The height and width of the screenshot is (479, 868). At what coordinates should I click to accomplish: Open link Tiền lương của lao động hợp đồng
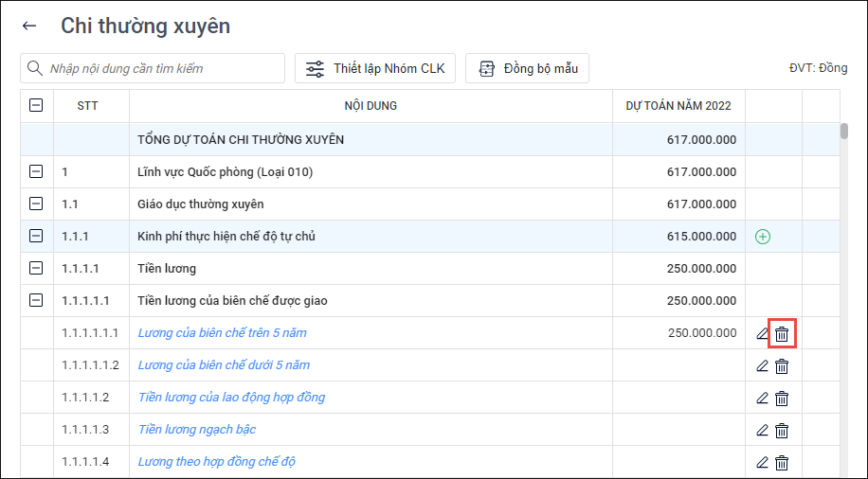pos(231,398)
